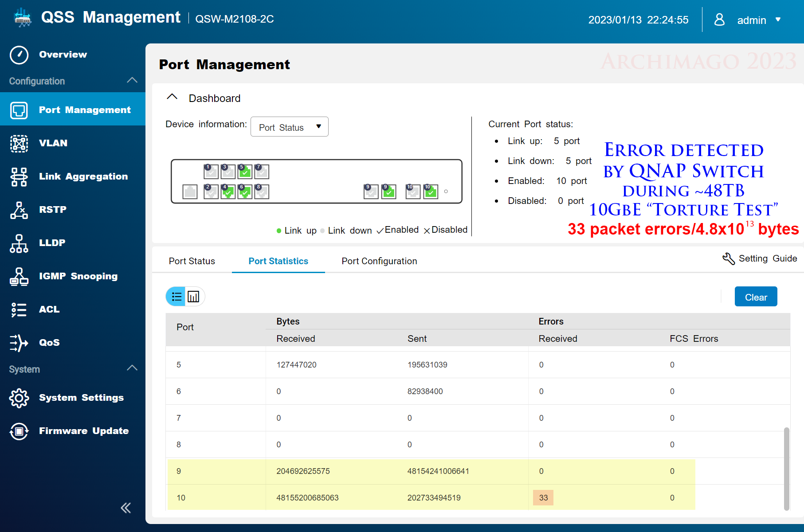Open the IGMP Snooping page
804x532 pixels.
pos(78,276)
